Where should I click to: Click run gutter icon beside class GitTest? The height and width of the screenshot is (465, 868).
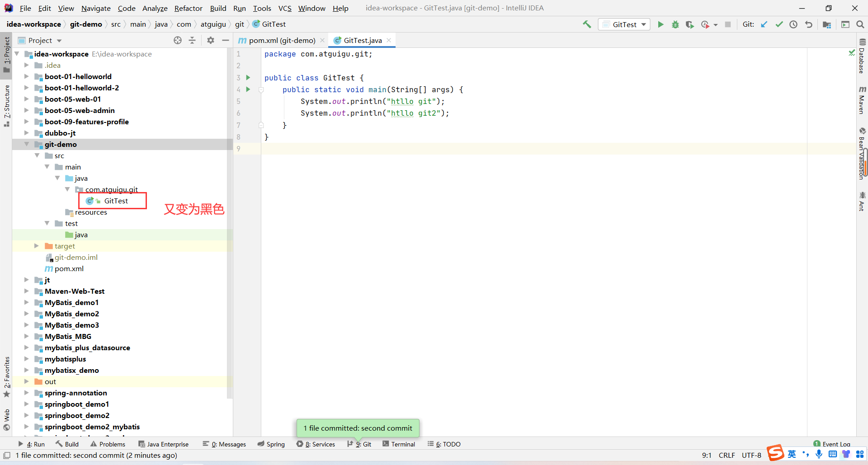click(x=248, y=78)
